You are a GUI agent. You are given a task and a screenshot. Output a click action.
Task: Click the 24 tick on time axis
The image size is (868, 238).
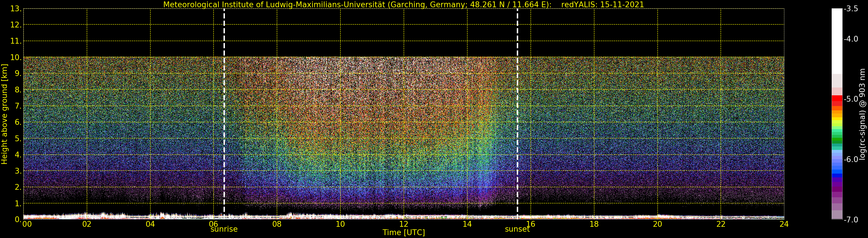point(784,224)
